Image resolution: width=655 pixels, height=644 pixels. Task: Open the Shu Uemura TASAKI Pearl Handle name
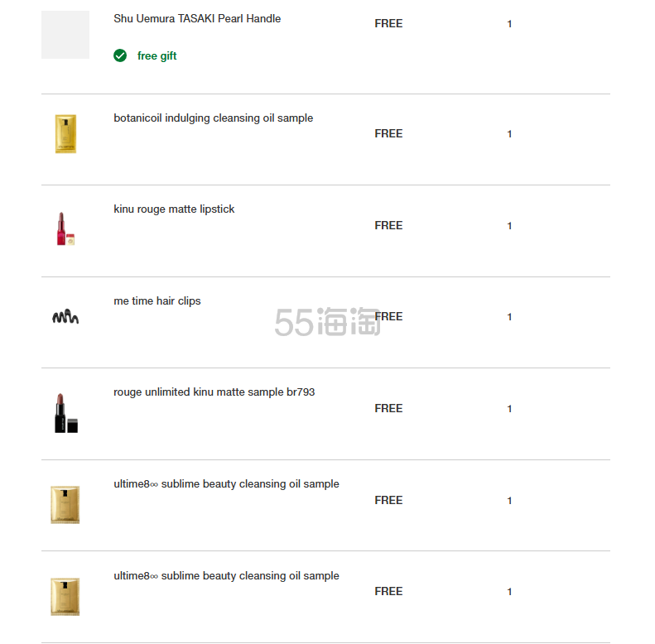(x=197, y=18)
